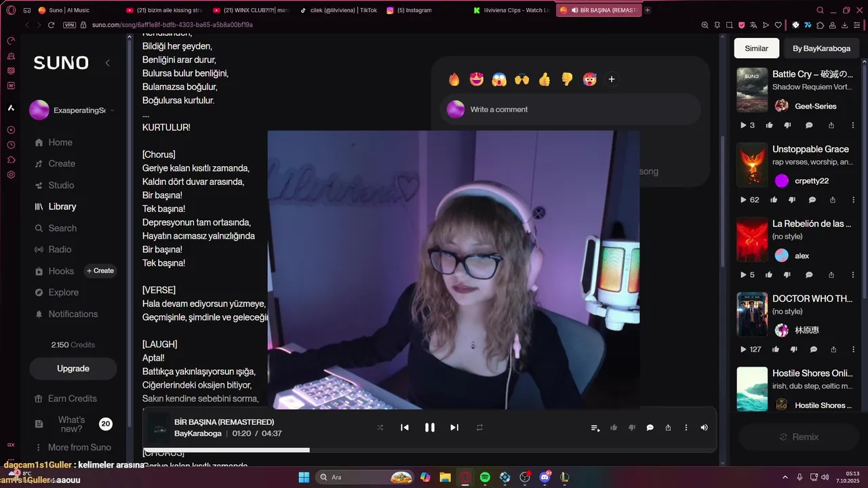
Task: Open comments from the player bar
Action: pyautogui.click(x=650, y=428)
